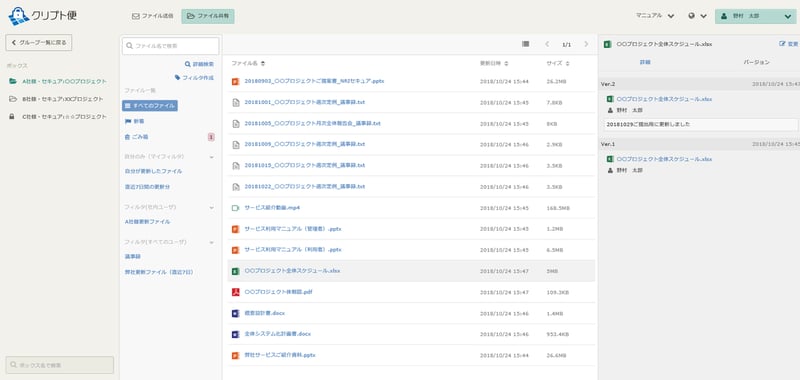Open サービス利用マニュアル（利用者）.pptx file

(x=293, y=250)
